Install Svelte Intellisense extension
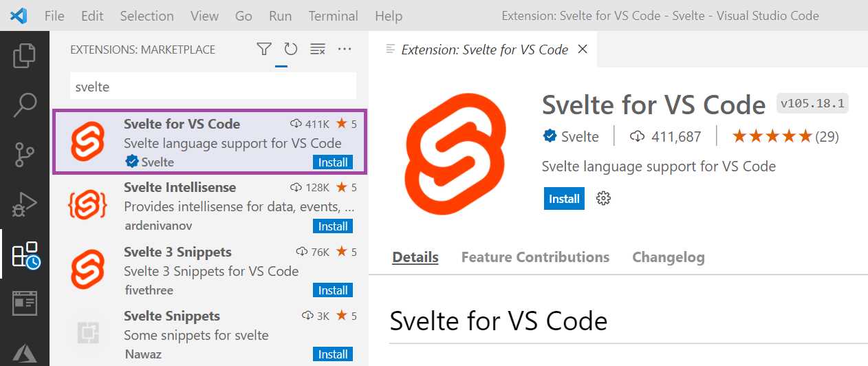 point(333,226)
